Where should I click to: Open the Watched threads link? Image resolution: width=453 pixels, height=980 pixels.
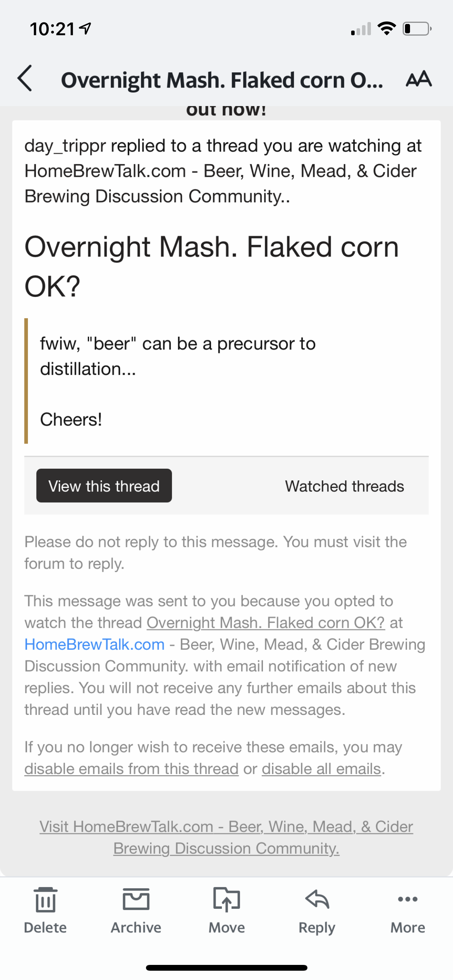(x=345, y=486)
